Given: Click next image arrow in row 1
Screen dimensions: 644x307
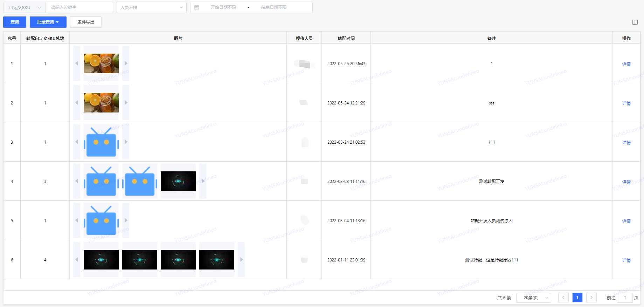Looking at the screenshot, I should 126,63.
